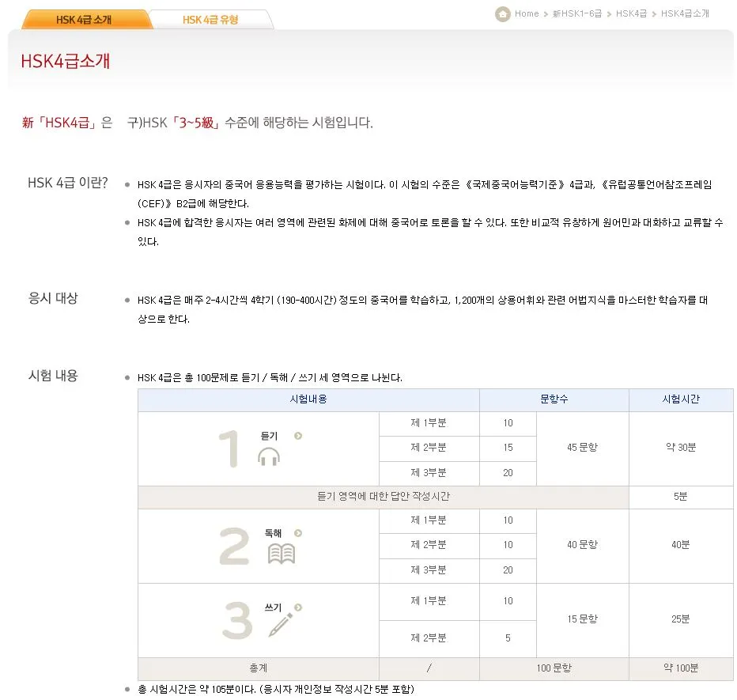
Task: Click the large number 3 graphic
Action: click(237, 620)
